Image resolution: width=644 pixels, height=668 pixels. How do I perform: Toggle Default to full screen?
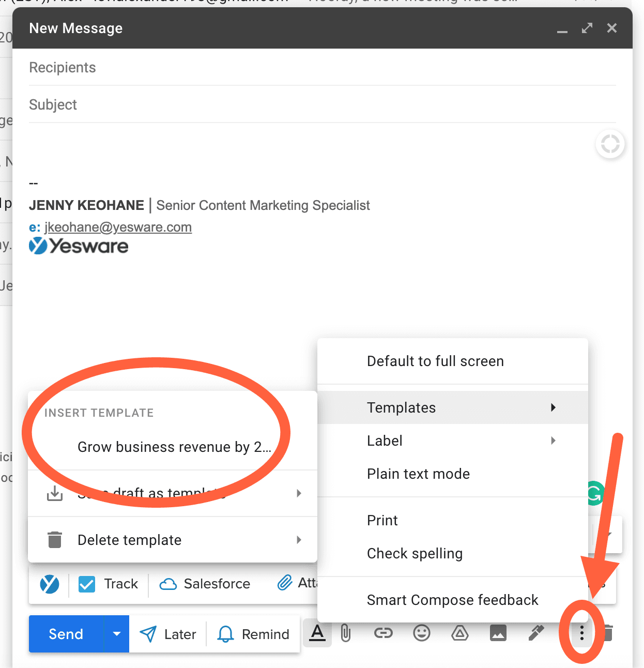tap(435, 361)
